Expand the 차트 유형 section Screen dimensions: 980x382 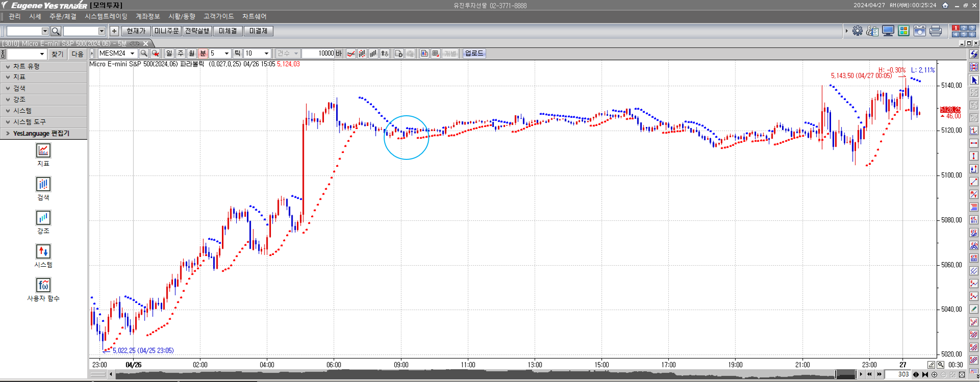coord(8,66)
